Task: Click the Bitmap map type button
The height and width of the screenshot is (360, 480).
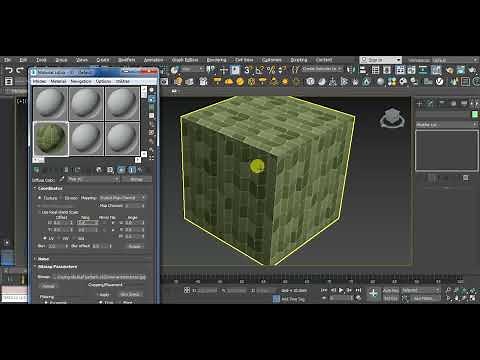Action: coord(136,179)
